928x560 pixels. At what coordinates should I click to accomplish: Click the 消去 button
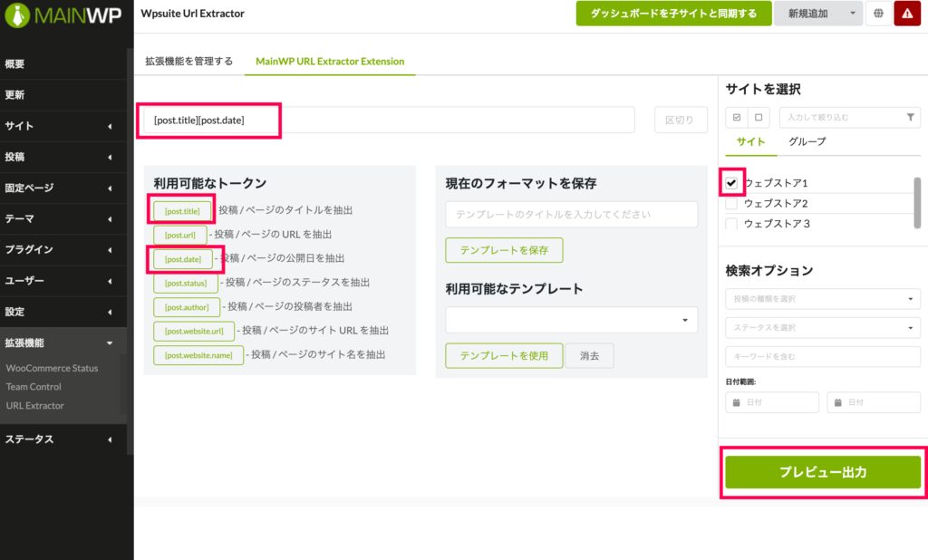click(589, 356)
